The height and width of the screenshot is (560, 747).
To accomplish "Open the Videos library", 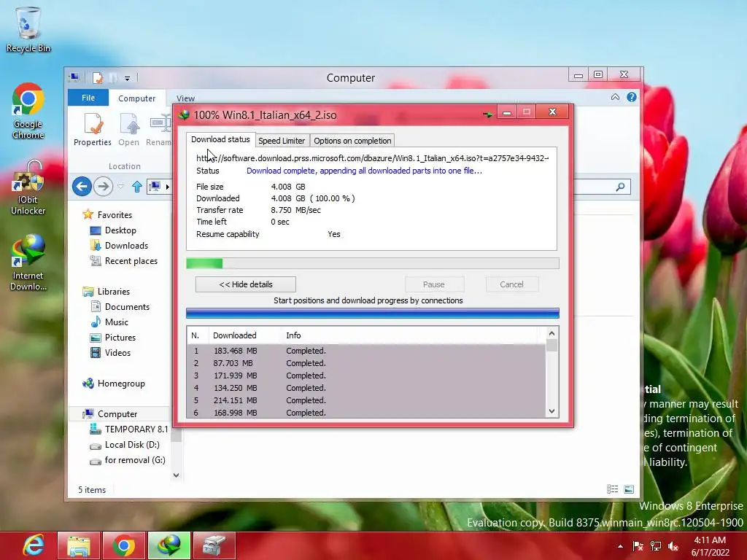I will pyautogui.click(x=117, y=352).
